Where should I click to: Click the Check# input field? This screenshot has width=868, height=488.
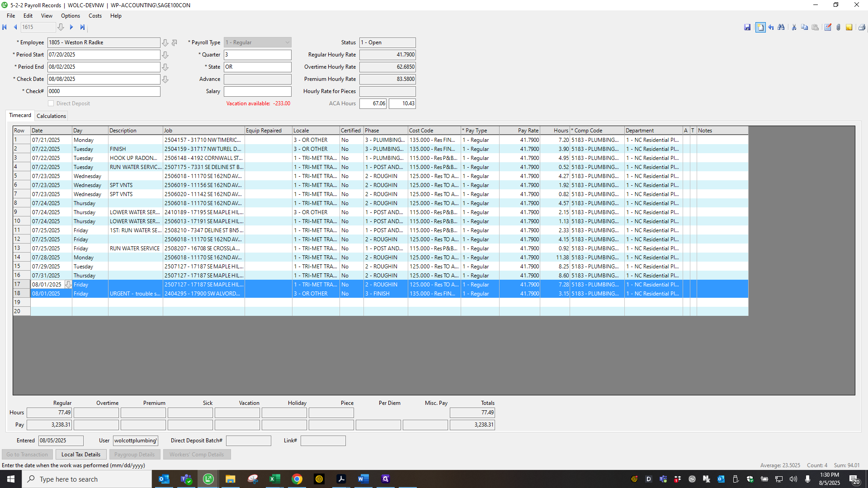(104, 91)
